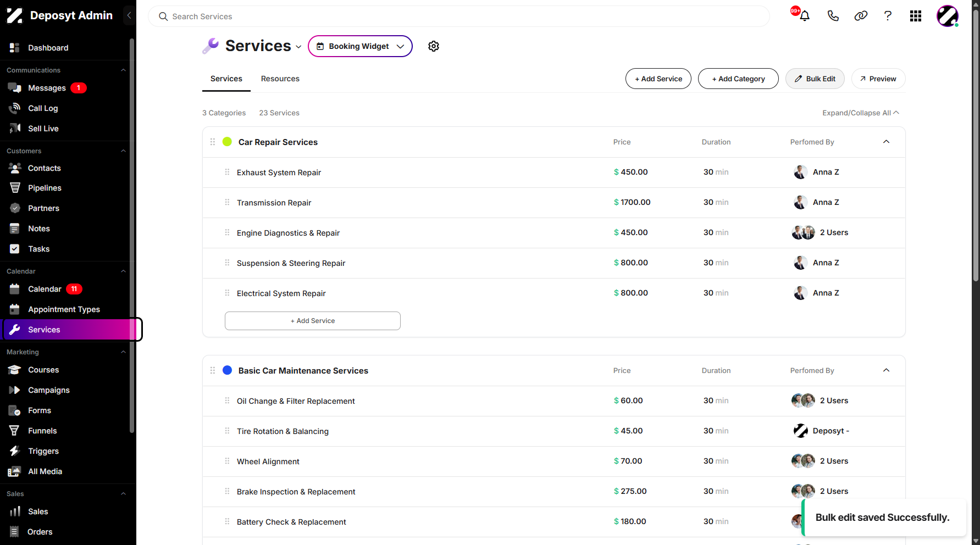
Task: Open the link chain icon in header
Action: click(x=861, y=16)
